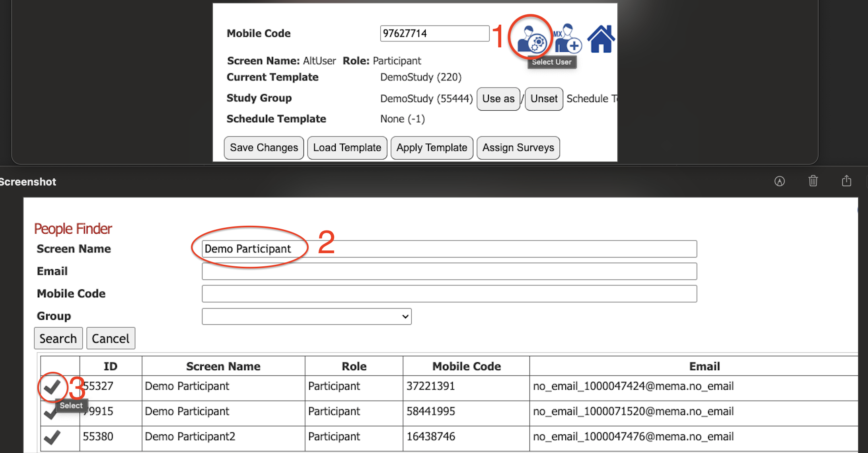This screenshot has height=453, width=868.
Task: Click the markup pen circle icon
Action: click(779, 182)
